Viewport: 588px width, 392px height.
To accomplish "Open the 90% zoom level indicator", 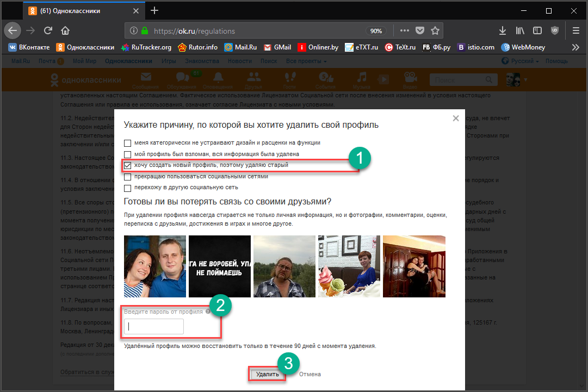I will pyautogui.click(x=376, y=31).
